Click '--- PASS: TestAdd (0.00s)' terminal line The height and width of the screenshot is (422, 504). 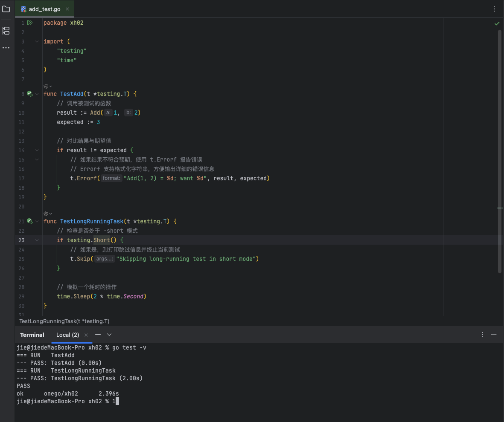click(59, 363)
